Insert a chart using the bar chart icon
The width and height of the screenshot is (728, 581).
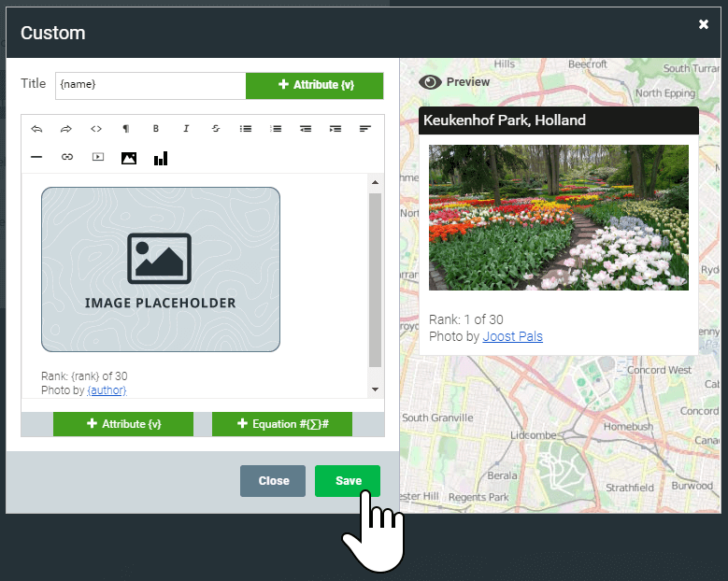pos(161,158)
